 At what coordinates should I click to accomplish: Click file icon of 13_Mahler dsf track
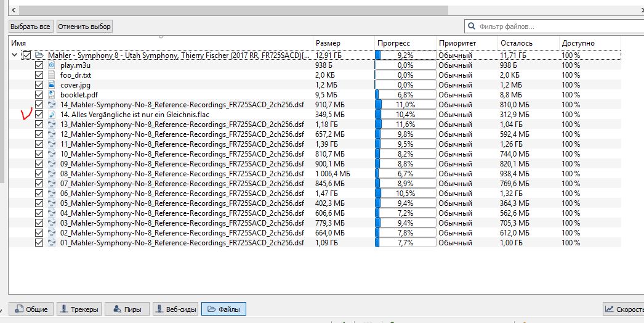point(51,125)
